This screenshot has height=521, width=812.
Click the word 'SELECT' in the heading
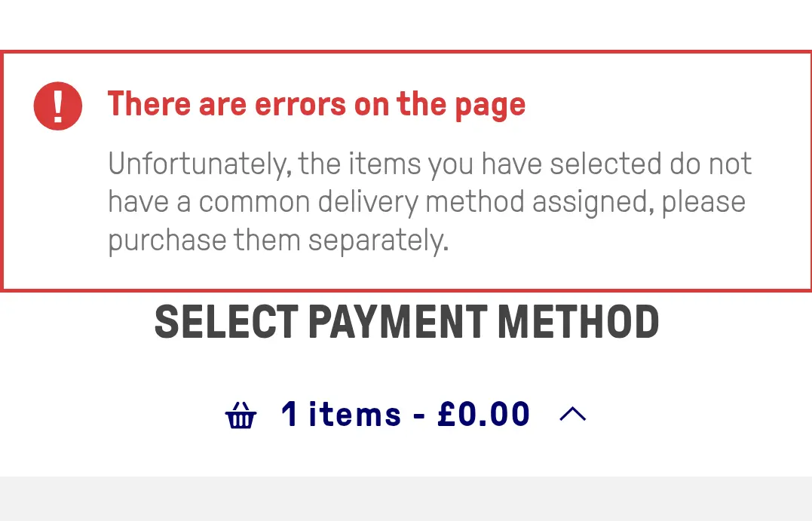click(x=226, y=323)
